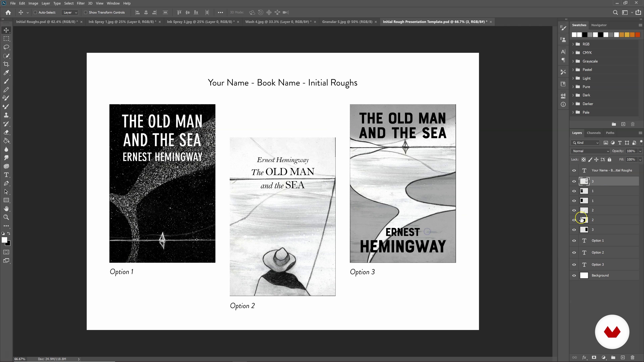Add a layer style with fx button

(584, 357)
